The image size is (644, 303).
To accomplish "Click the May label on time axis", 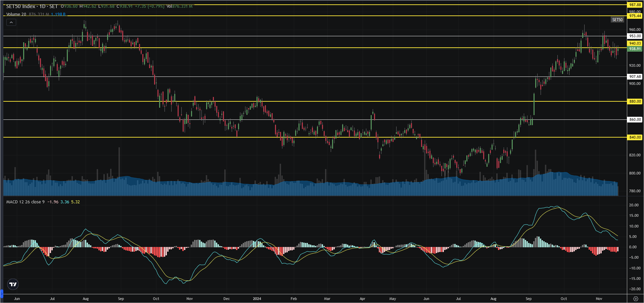I will pos(393,299).
